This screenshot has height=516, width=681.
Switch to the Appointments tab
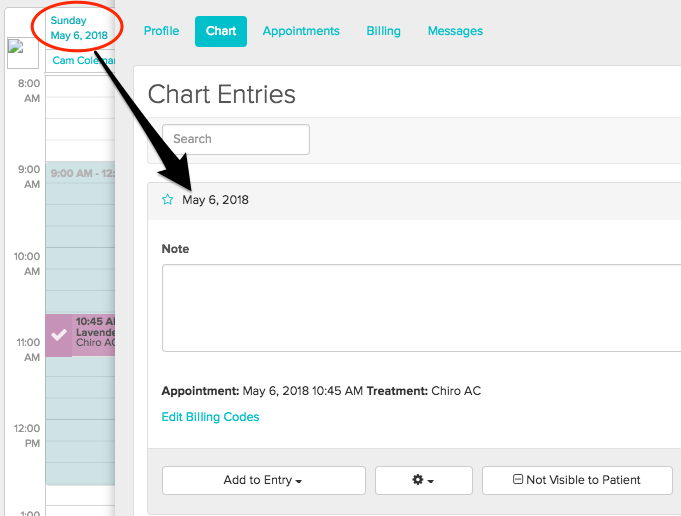[301, 31]
